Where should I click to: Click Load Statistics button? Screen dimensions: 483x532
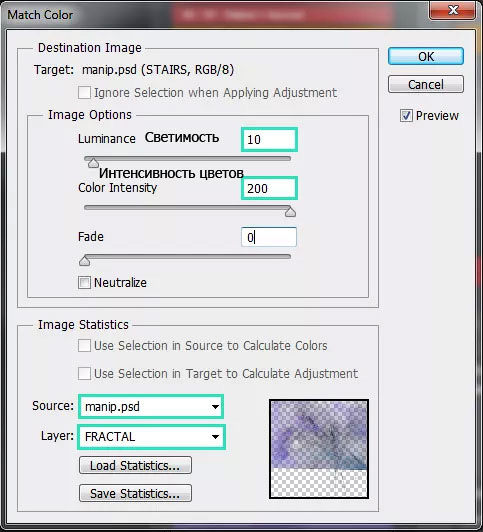(x=135, y=465)
